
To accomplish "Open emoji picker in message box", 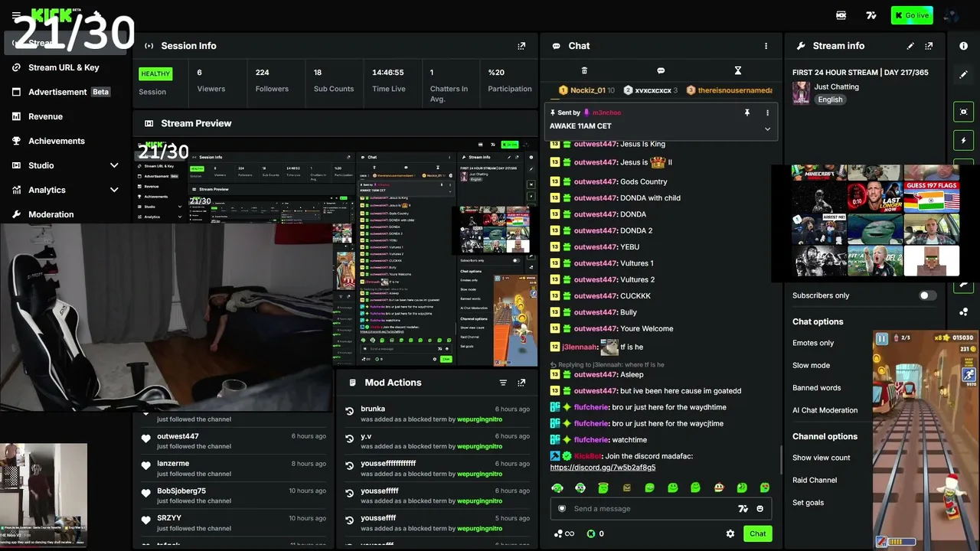I will point(760,509).
